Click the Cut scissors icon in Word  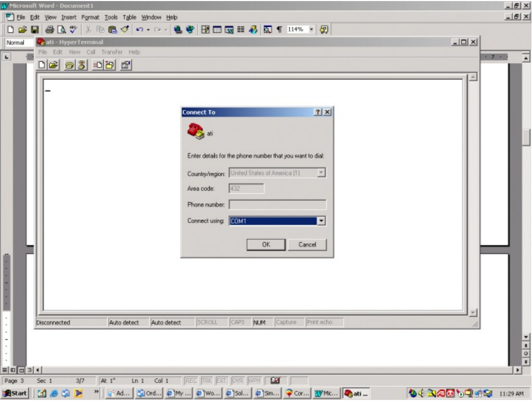pyautogui.click(x=89, y=30)
